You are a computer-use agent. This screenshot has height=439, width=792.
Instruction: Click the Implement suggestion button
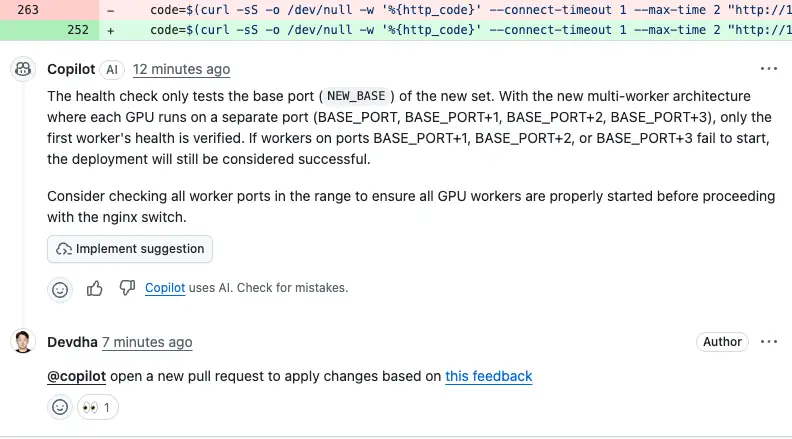pyautogui.click(x=130, y=248)
